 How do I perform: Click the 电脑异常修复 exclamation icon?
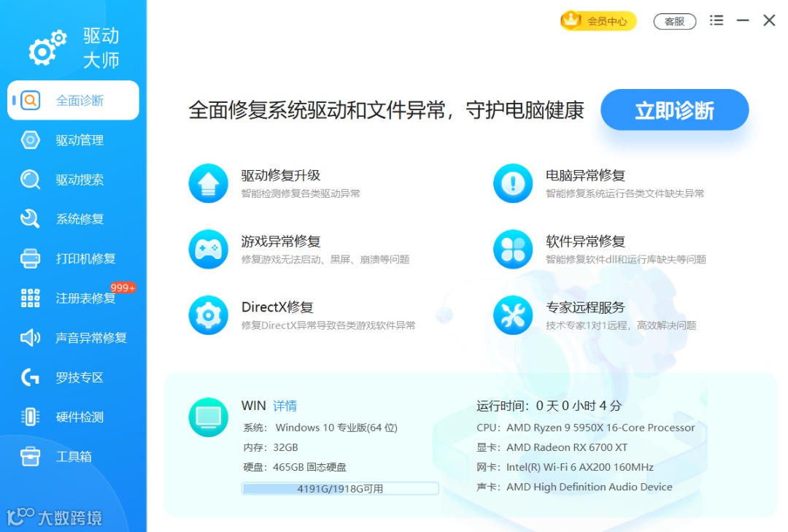point(513,183)
